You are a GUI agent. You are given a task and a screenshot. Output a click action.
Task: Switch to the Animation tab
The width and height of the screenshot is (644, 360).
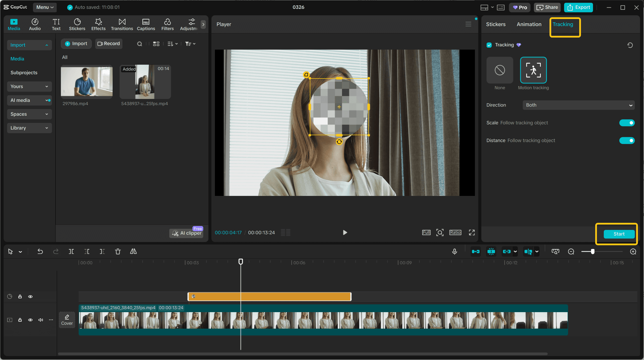point(529,24)
